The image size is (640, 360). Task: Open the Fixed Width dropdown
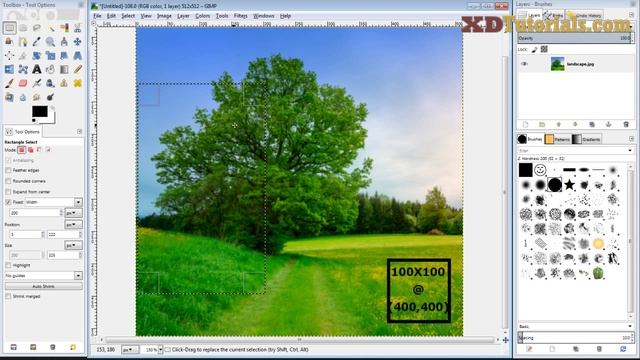(x=78, y=202)
